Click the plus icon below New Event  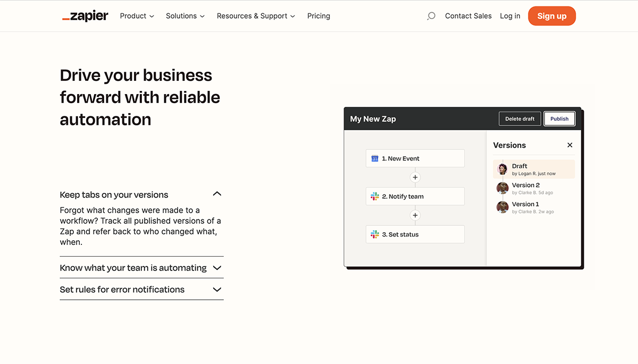tap(415, 177)
